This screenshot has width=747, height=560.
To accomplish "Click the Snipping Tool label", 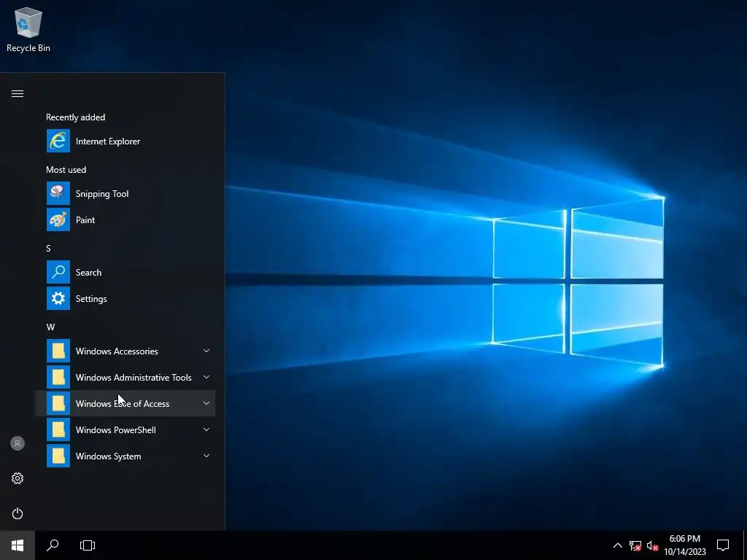I will coord(102,194).
